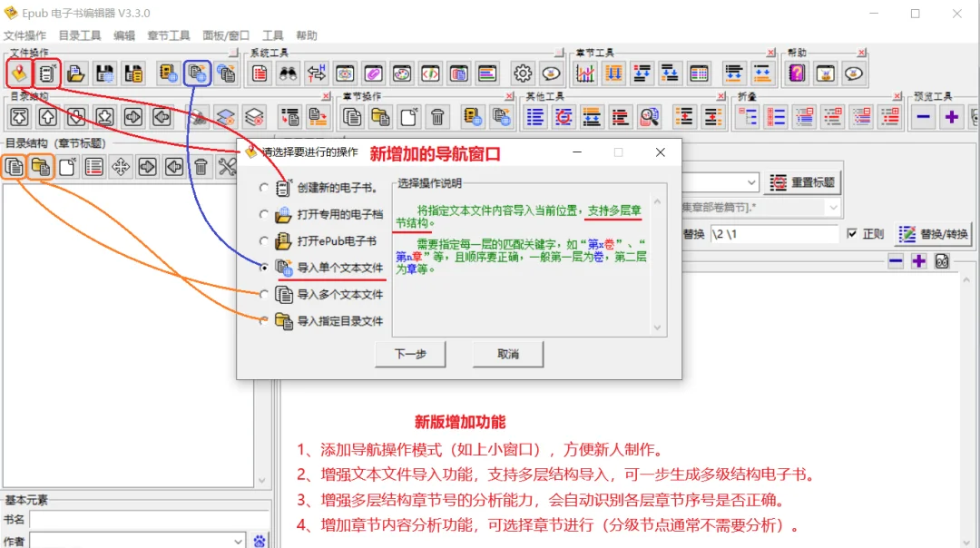Click the H/T replace arrows icon
The image size is (980, 548).
[317, 73]
